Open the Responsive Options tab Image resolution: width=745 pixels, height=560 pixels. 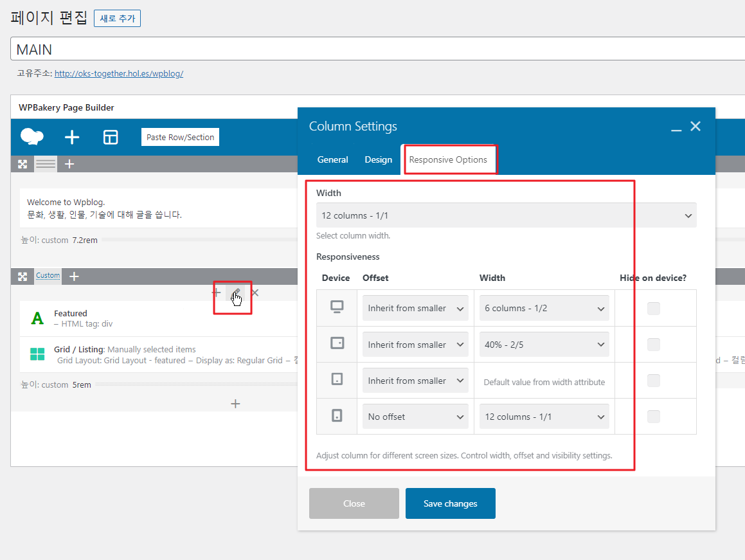448,159
